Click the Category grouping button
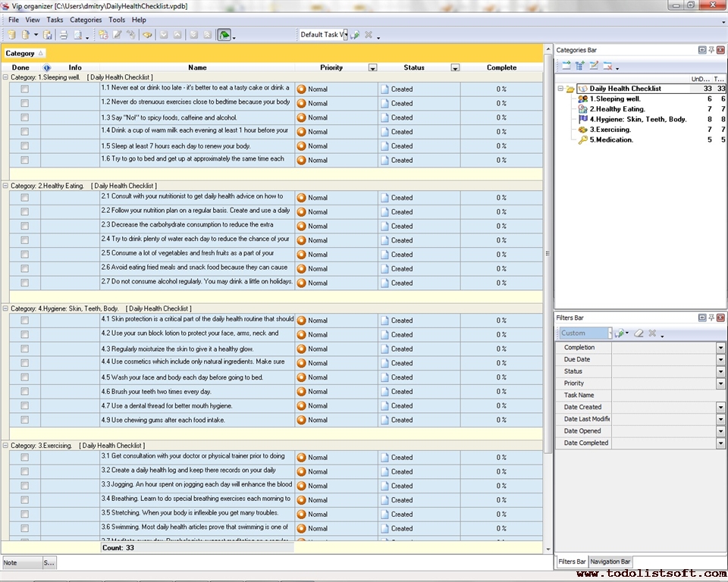728x582 pixels. (x=24, y=53)
